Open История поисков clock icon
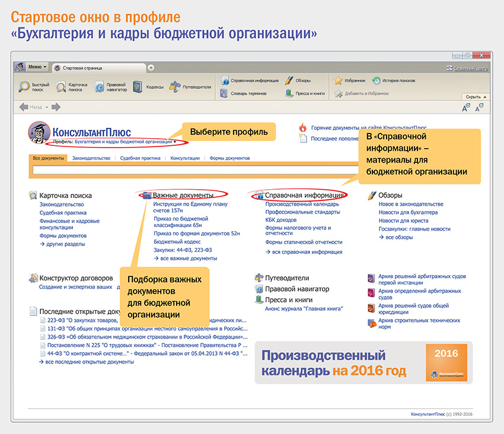Viewport: 504px width, 434px height. 376,81
